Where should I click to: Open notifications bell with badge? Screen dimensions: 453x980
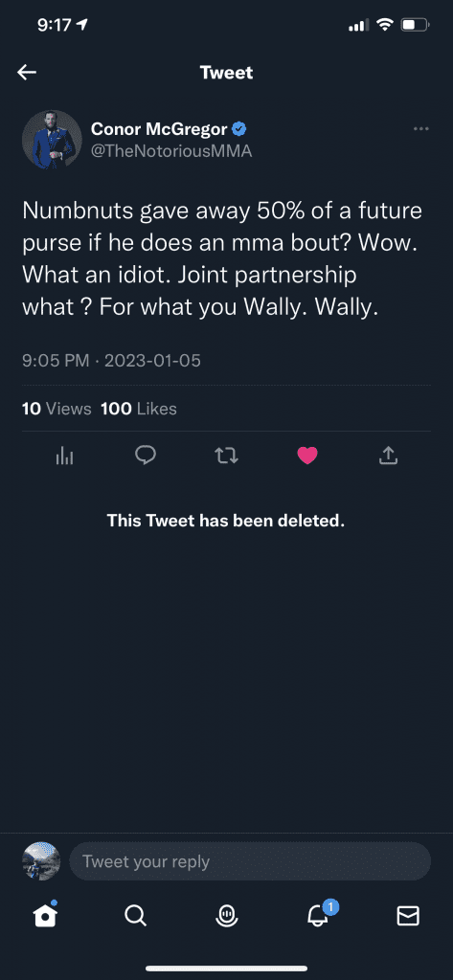point(319,914)
